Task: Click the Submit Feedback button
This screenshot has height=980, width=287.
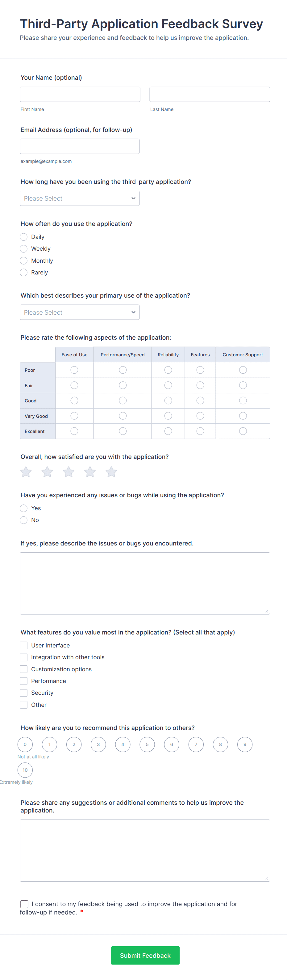Action: point(145,955)
